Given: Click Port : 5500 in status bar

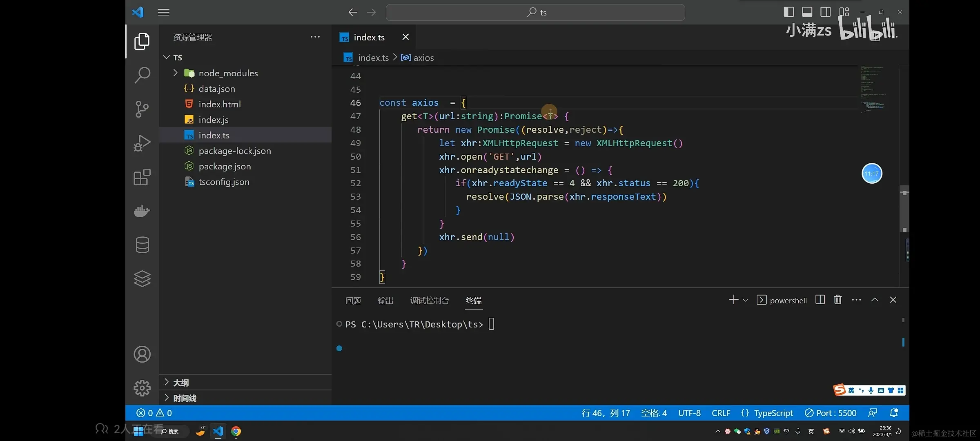Looking at the screenshot, I should tap(831, 413).
